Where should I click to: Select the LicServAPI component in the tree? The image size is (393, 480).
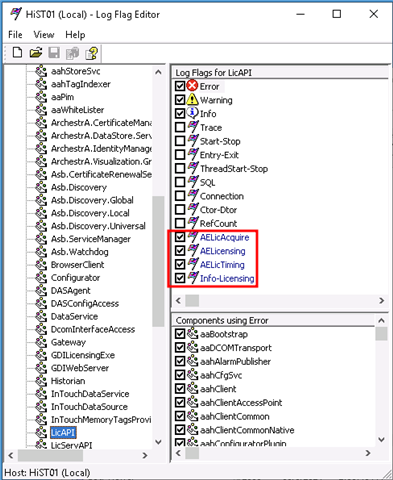71,445
